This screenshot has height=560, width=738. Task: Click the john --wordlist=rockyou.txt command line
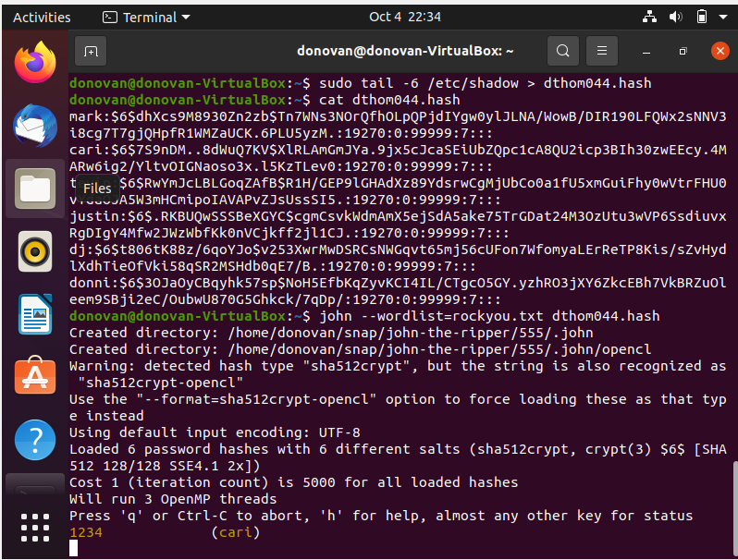pos(489,316)
